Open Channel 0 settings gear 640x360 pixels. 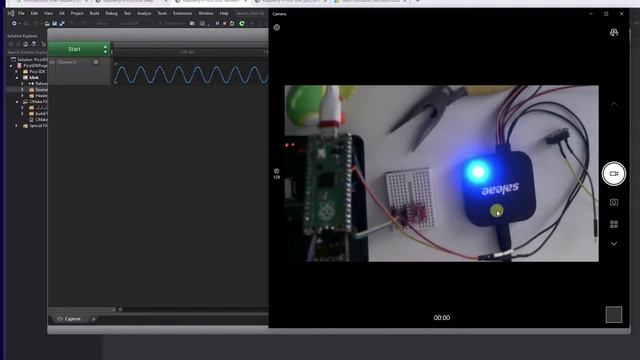tap(96, 62)
